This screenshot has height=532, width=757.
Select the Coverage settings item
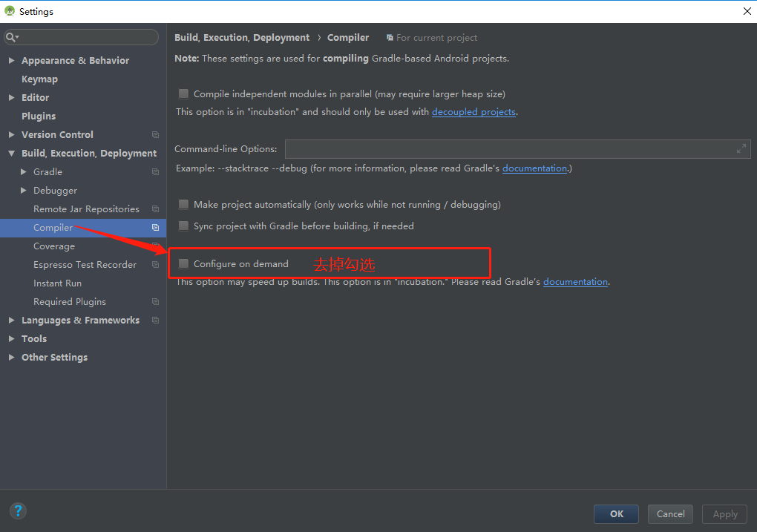click(54, 246)
